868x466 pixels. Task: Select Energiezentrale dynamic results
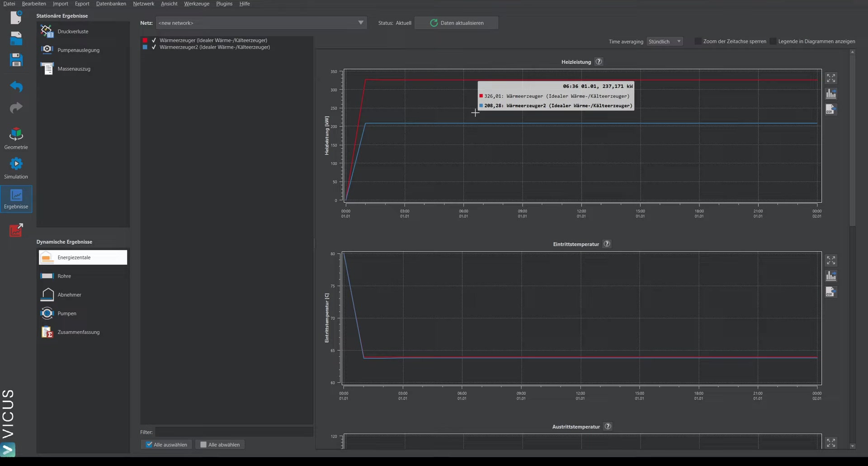(83, 257)
